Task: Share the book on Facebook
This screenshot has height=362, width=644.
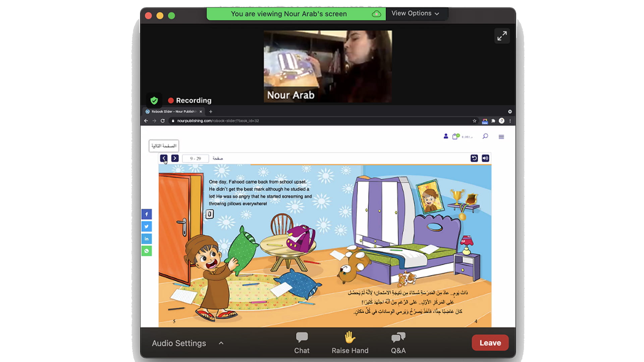Action: click(147, 214)
